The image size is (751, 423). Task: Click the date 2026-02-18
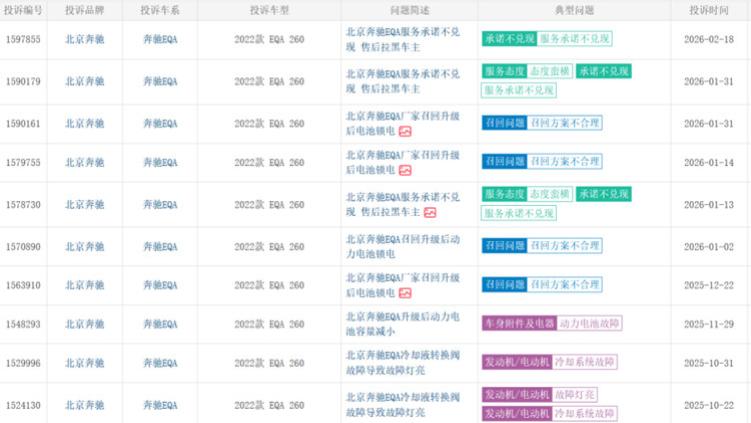click(x=709, y=39)
